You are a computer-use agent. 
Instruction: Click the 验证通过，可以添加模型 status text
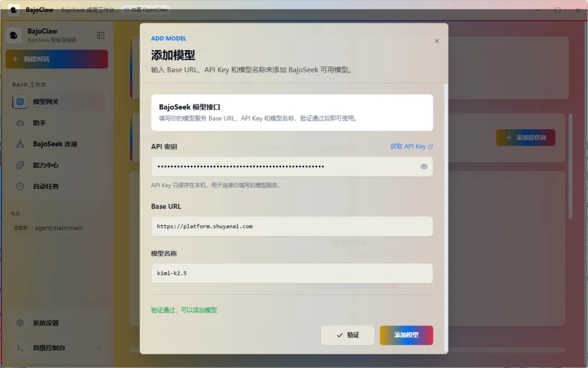coord(184,310)
